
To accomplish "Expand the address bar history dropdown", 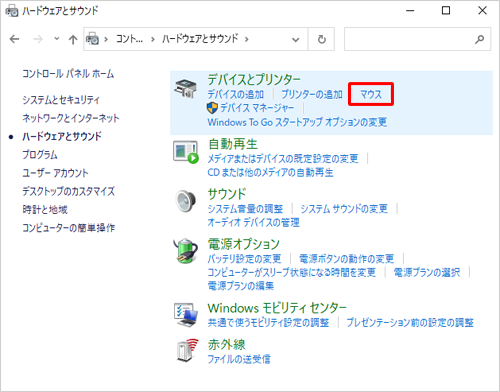I will (x=295, y=40).
